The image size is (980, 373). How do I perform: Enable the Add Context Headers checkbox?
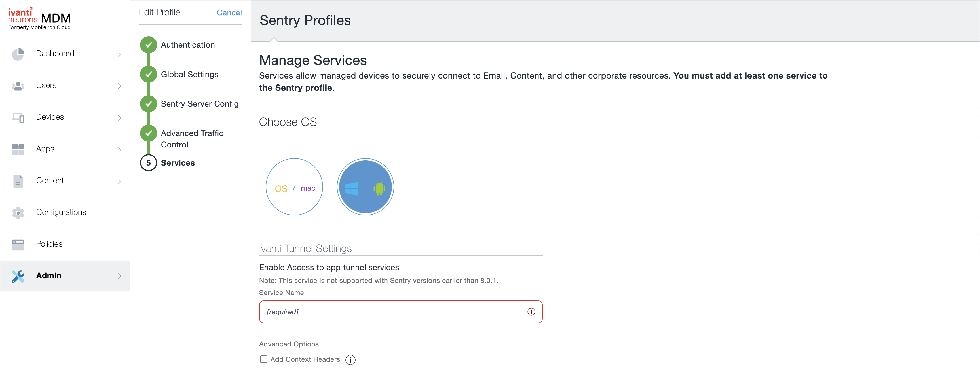click(263, 359)
